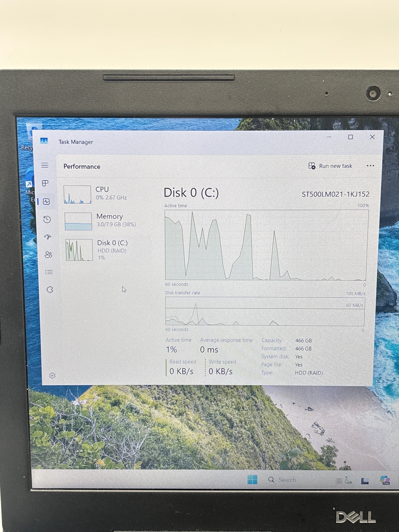Click the Disk transfer rate graph
Screen dimensions: 399x532
coord(265,312)
